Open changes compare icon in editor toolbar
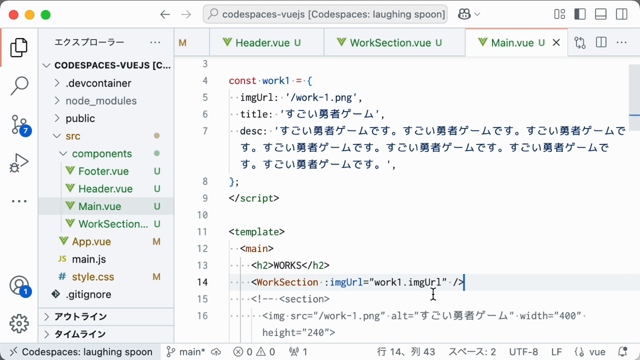Image resolution: width=640 pixels, height=360 pixels. (580, 42)
